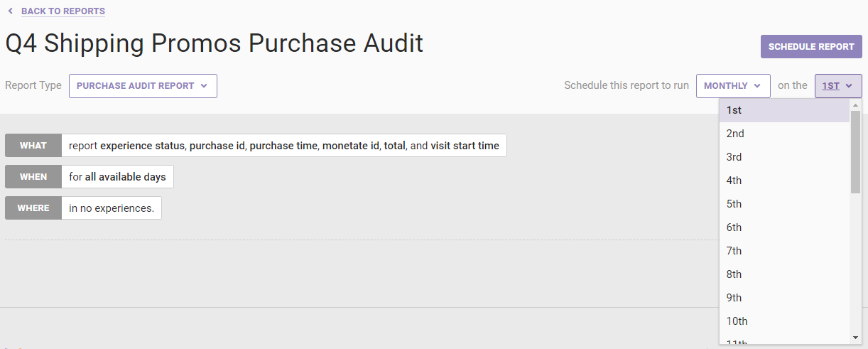The image size is (868, 349).
Task: Click the day list scrollbar thumb
Action: tap(856, 151)
